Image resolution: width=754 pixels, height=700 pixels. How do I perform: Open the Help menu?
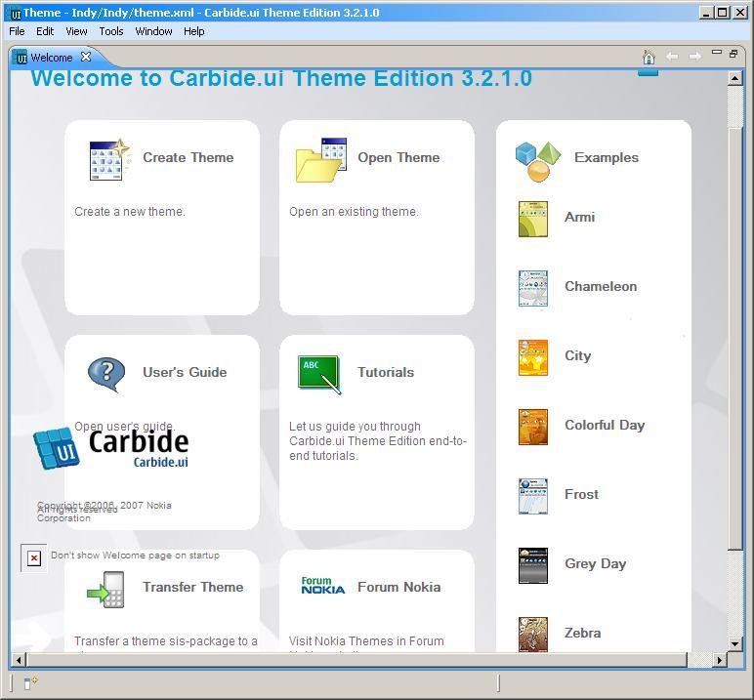pyautogui.click(x=193, y=31)
